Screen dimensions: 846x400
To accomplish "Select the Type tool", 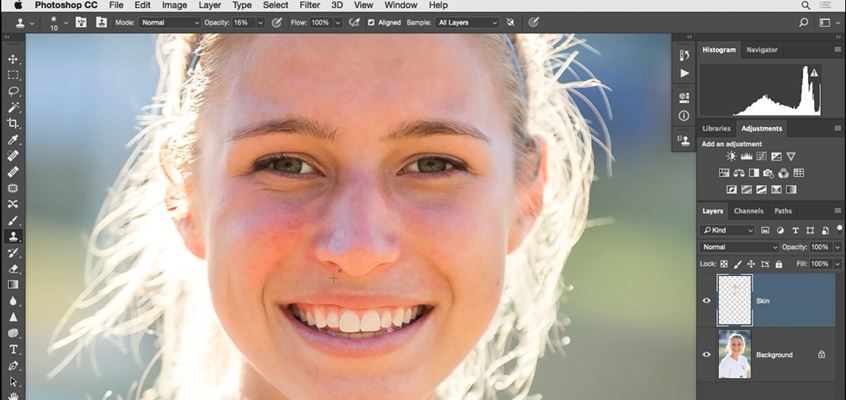I will [13, 349].
